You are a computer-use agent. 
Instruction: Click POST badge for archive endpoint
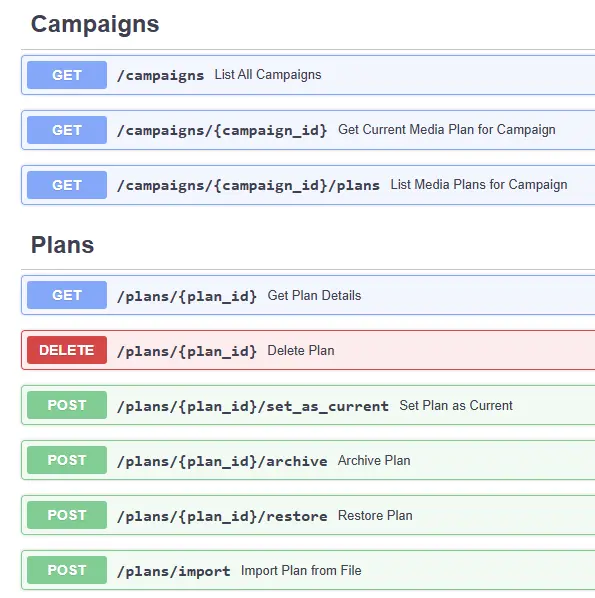coord(67,460)
